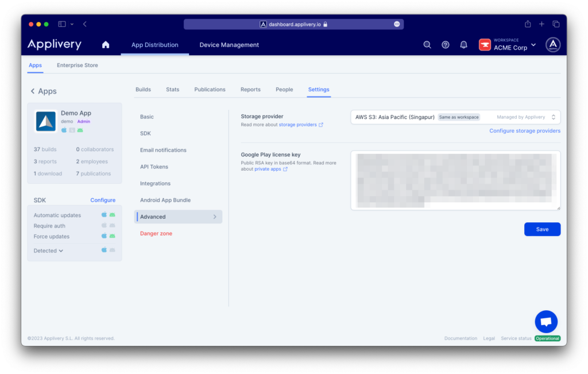Open the Publications tab
The width and height of the screenshot is (588, 374).
pyautogui.click(x=210, y=90)
